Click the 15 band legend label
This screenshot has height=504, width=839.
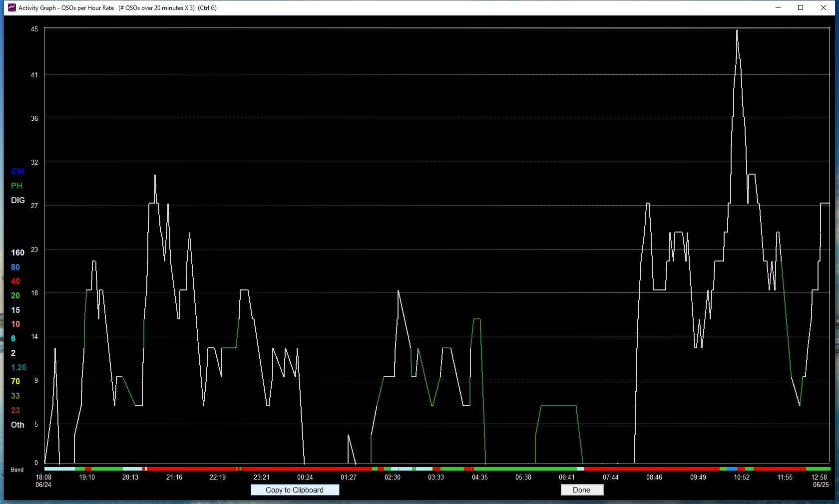(x=15, y=310)
